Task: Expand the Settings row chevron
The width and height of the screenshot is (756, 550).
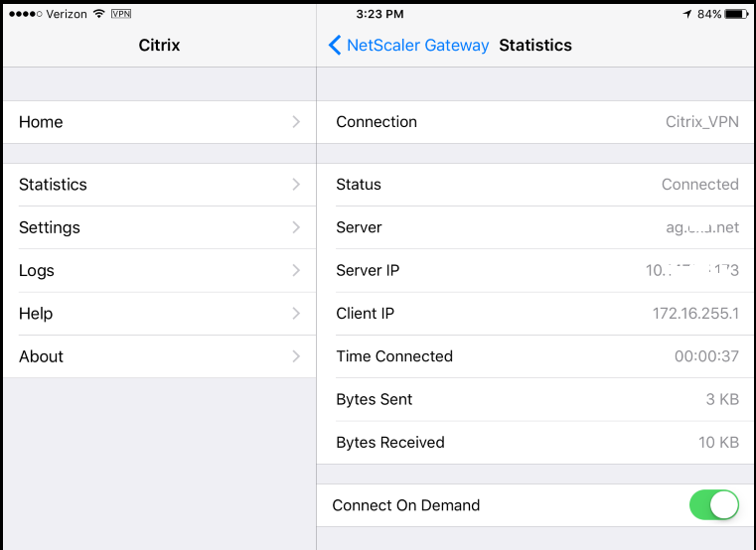Action: click(x=296, y=227)
